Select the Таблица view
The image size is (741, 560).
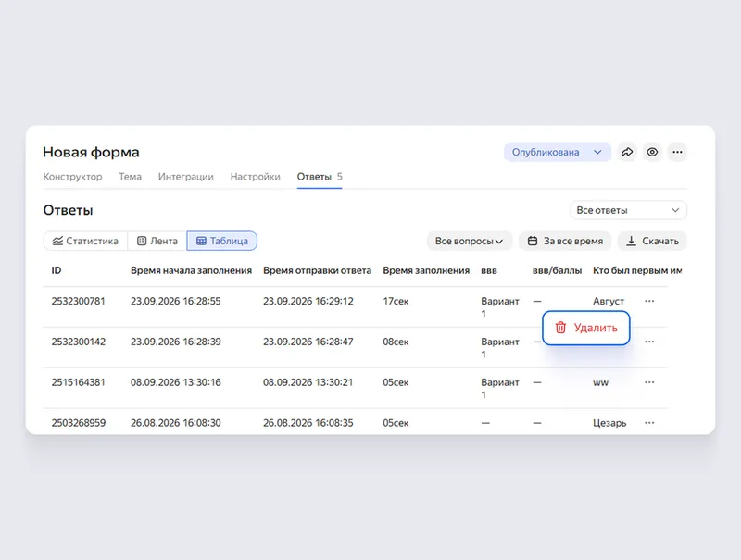[x=222, y=241]
